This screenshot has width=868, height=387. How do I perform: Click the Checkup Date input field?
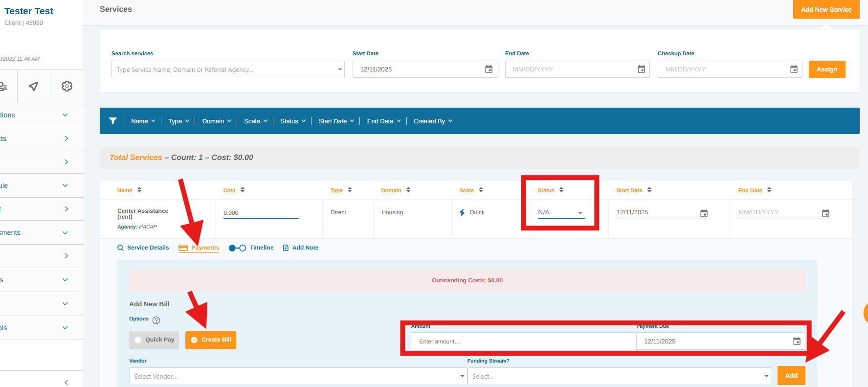[730, 69]
